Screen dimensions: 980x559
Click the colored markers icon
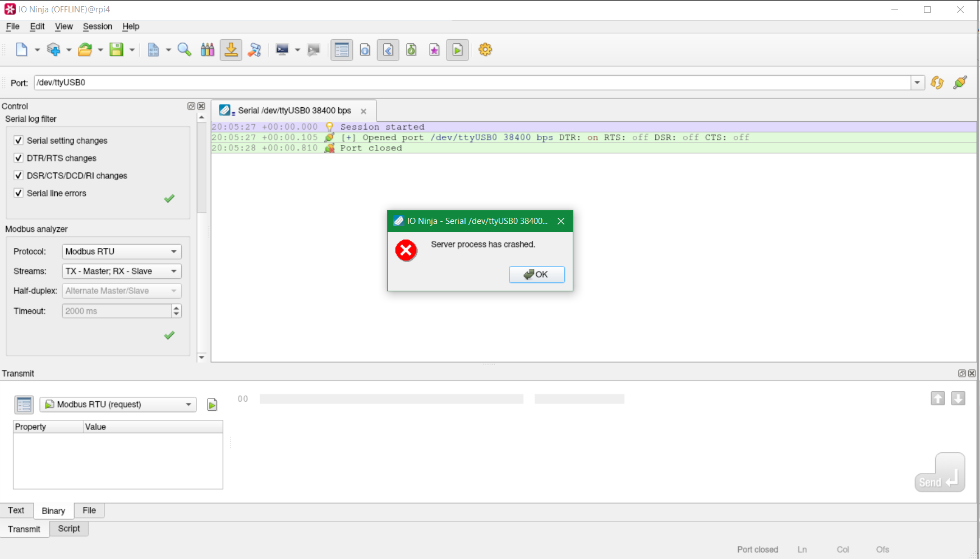(x=208, y=50)
